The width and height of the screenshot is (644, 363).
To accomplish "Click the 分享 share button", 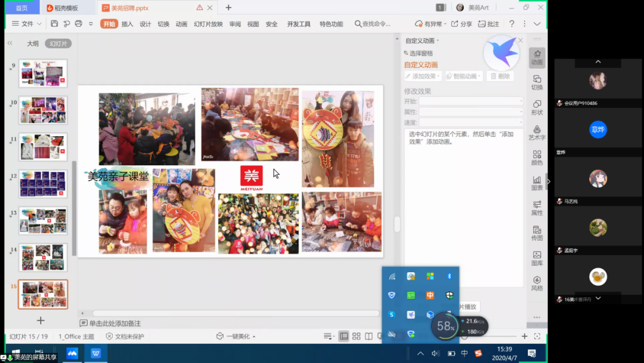I will click(x=462, y=24).
